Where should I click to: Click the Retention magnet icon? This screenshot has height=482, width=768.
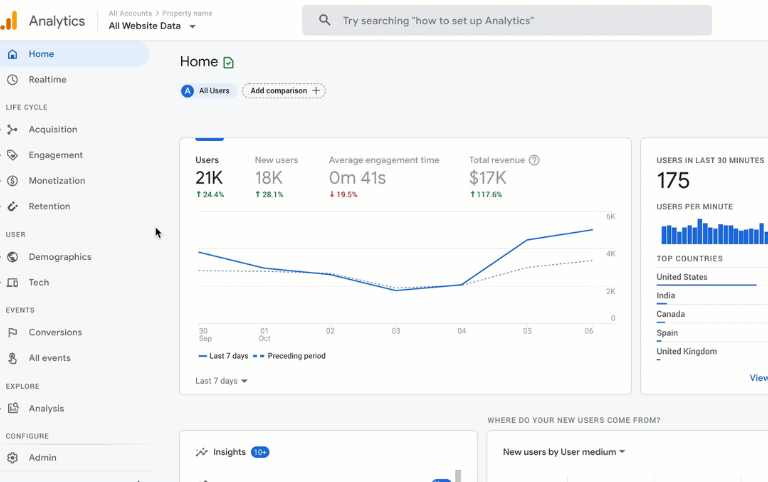[13, 206]
